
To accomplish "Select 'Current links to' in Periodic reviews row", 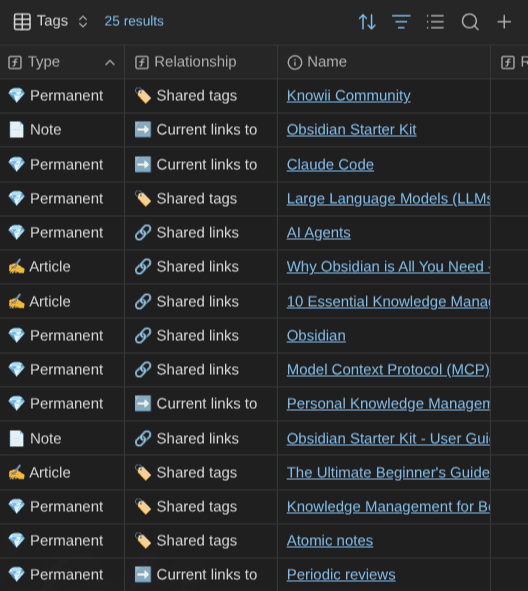I will pyautogui.click(x=207, y=574).
